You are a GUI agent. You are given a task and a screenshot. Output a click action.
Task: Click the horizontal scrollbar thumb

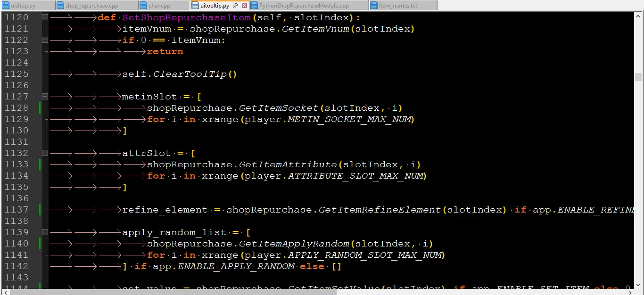[x=172, y=292]
